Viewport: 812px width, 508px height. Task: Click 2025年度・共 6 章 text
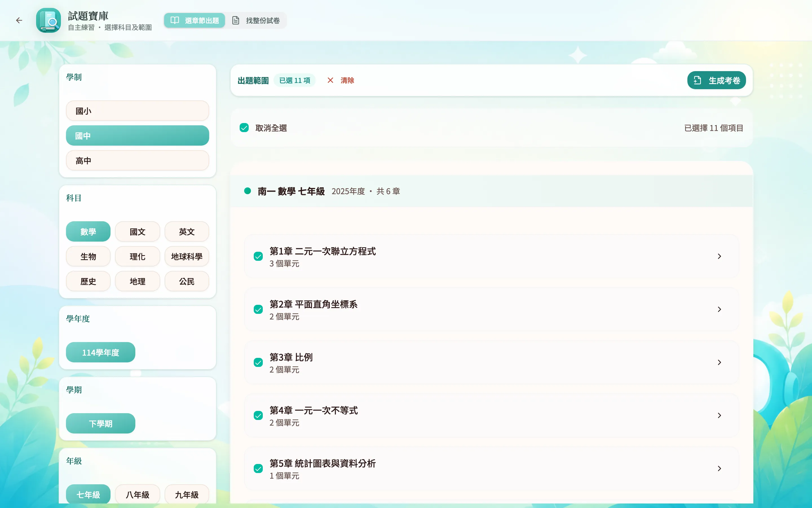point(366,191)
